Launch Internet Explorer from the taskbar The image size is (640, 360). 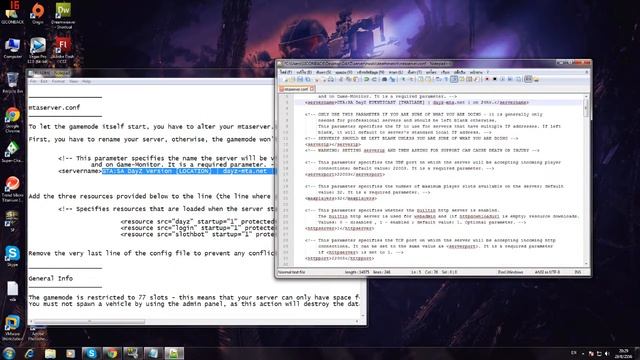click(x=29, y=353)
